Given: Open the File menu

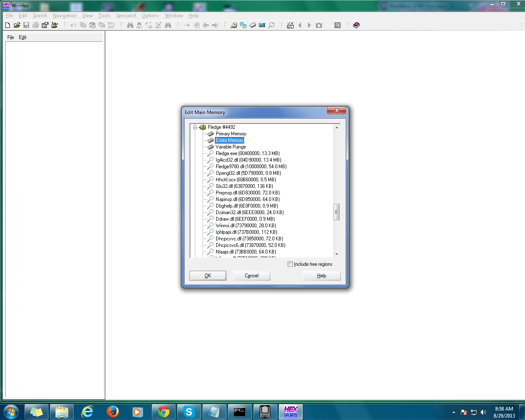Looking at the screenshot, I should 9,16.
